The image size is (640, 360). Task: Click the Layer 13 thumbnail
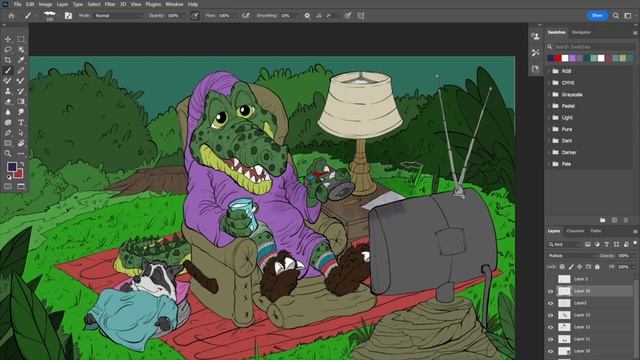tap(564, 315)
